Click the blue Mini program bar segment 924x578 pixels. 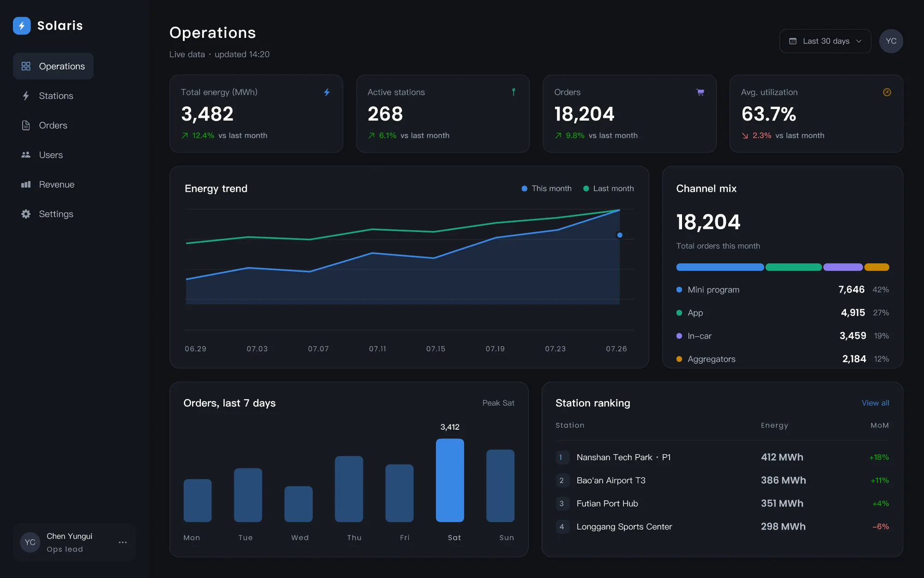[720, 267]
